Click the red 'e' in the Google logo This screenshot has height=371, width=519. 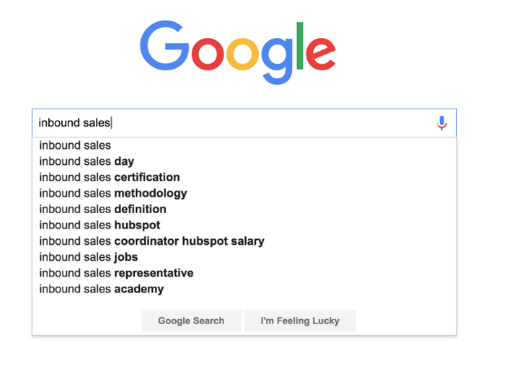point(321,54)
